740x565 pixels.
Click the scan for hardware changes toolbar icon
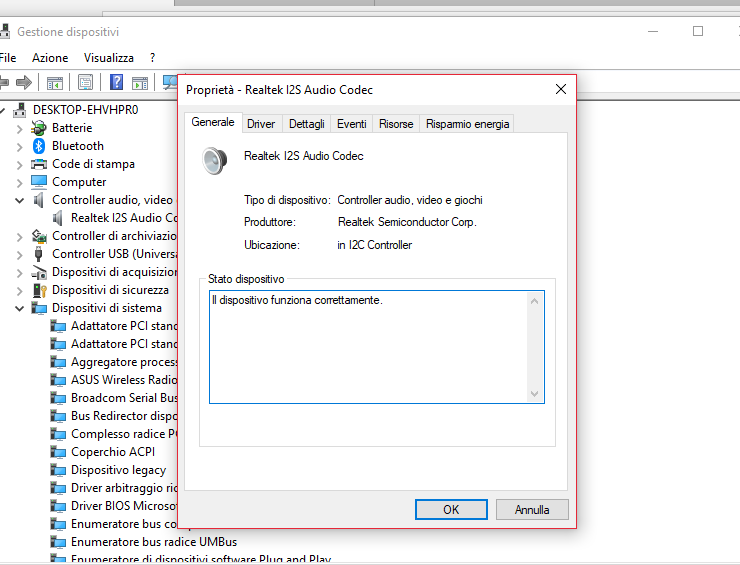click(170, 83)
